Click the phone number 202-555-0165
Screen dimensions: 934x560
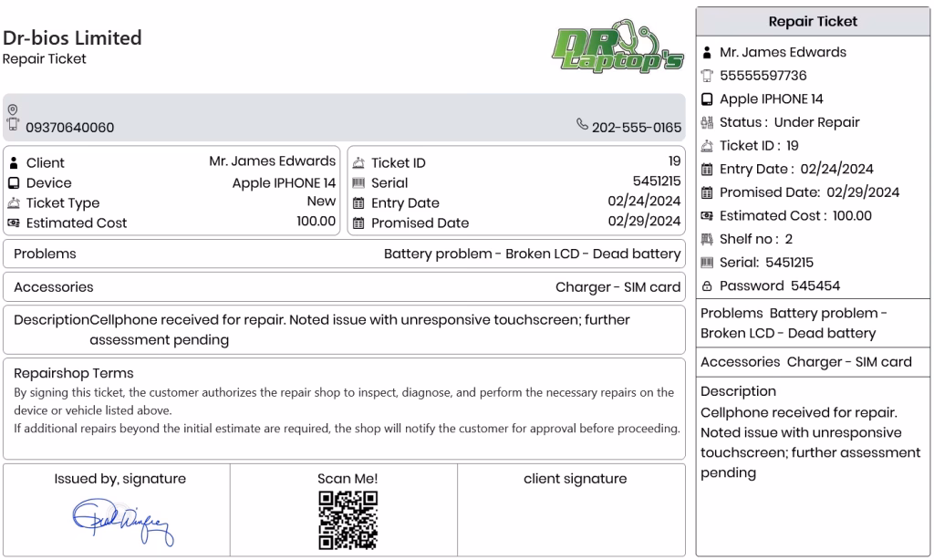tap(636, 128)
